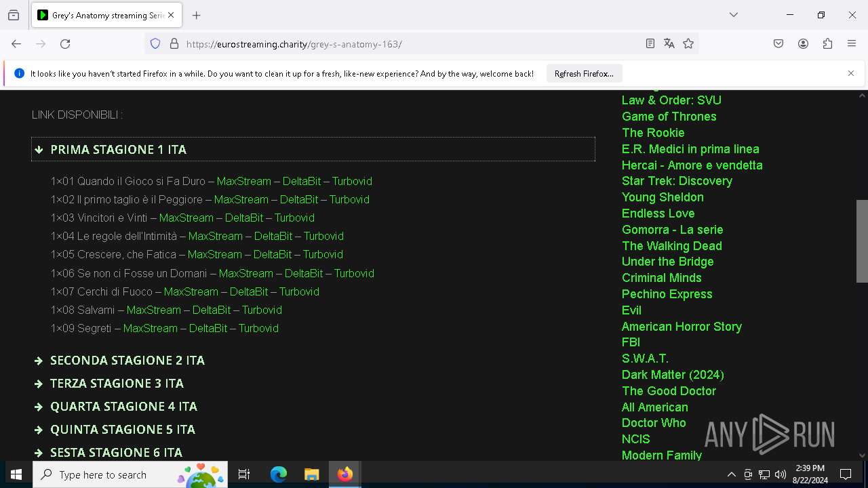Open MaxStream link for episode 1×07

tap(191, 291)
